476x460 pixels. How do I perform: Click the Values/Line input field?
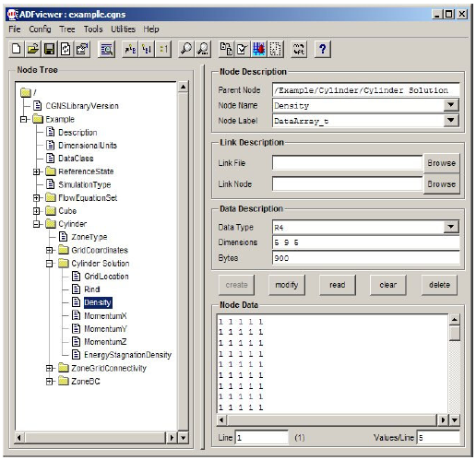(438, 437)
